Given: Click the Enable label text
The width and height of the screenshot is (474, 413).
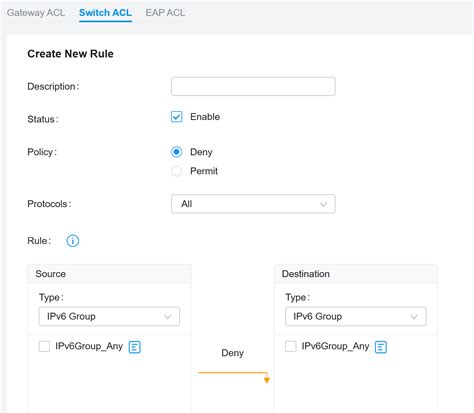Looking at the screenshot, I should pyautogui.click(x=205, y=117).
